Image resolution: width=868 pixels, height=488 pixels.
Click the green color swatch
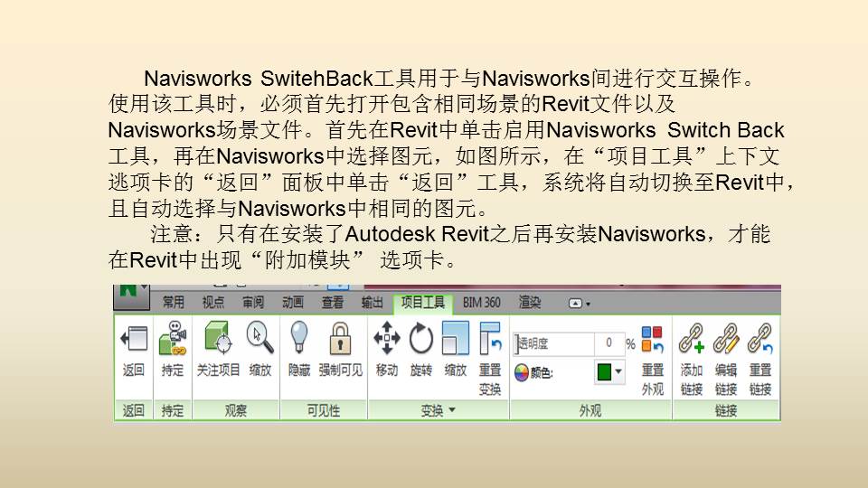(604, 371)
